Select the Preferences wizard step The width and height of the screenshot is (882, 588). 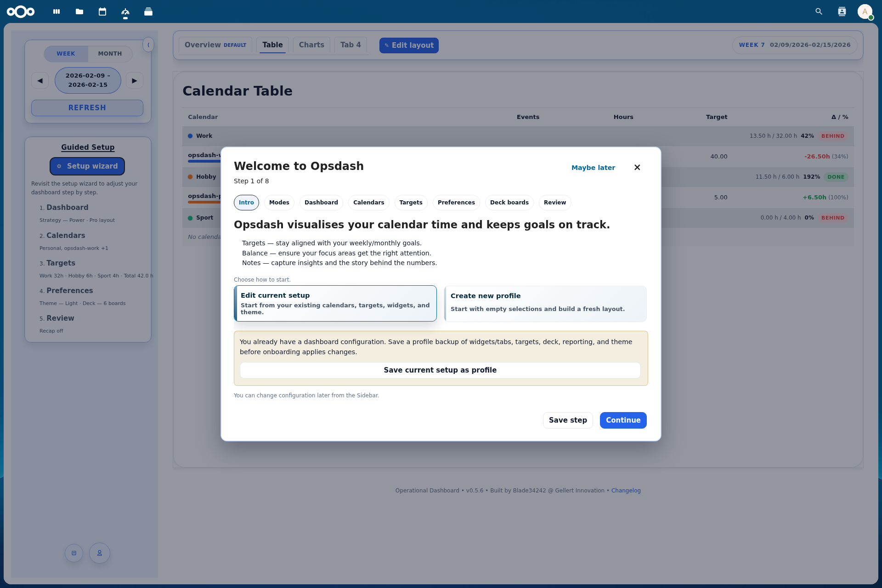pyautogui.click(x=456, y=203)
